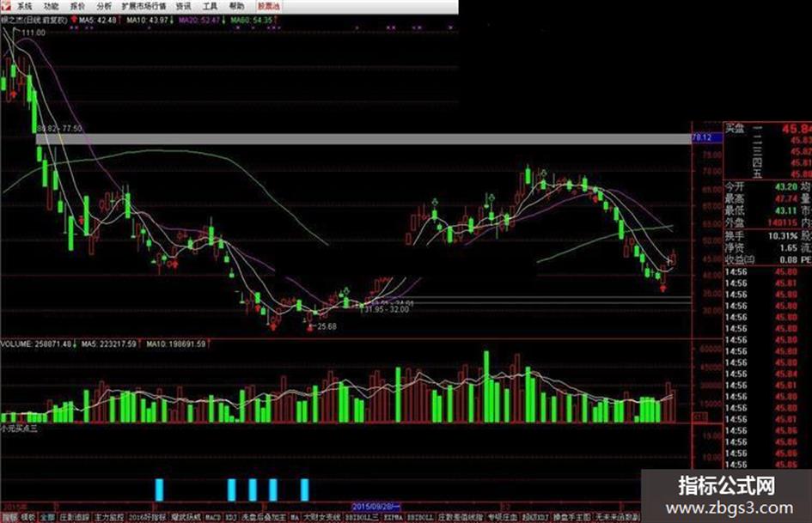The image size is (812, 523).
Task: Select the MA60: 54.35 indicator label
Action: click(x=251, y=21)
